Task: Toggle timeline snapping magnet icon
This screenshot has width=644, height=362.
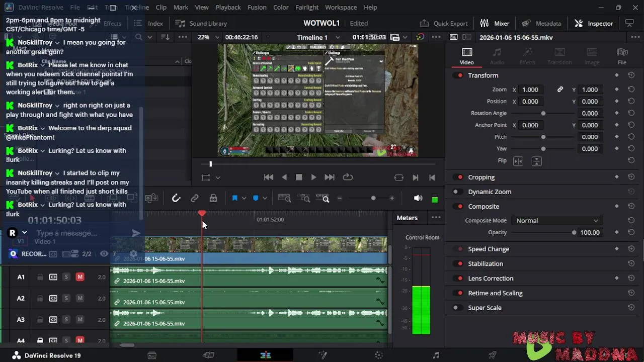Action: click(x=176, y=199)
